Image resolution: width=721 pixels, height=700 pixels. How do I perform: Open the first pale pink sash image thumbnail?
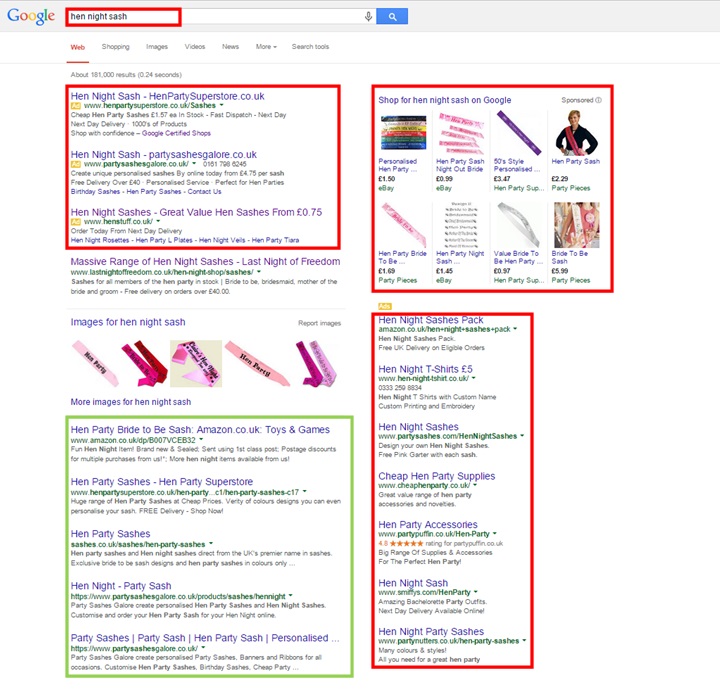click(96, 363)
